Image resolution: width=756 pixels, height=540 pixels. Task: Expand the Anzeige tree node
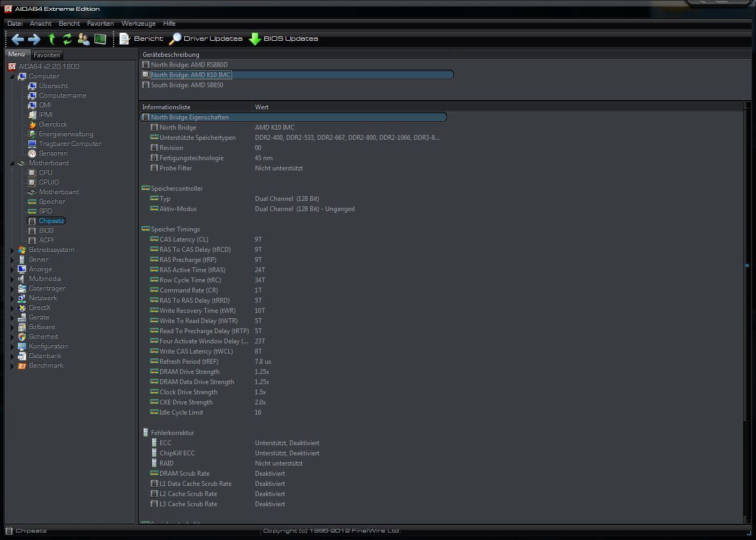(12, 269)
